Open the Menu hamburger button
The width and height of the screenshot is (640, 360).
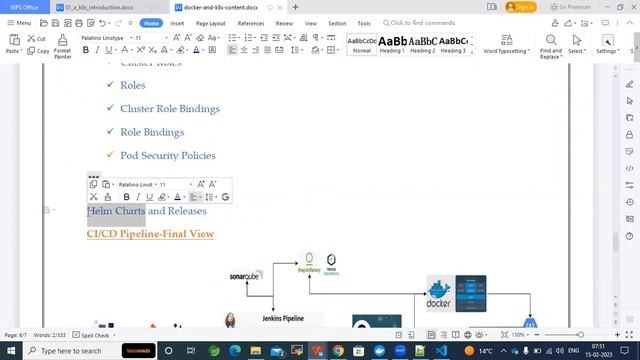pyautogui.click(x=19, y=23)
